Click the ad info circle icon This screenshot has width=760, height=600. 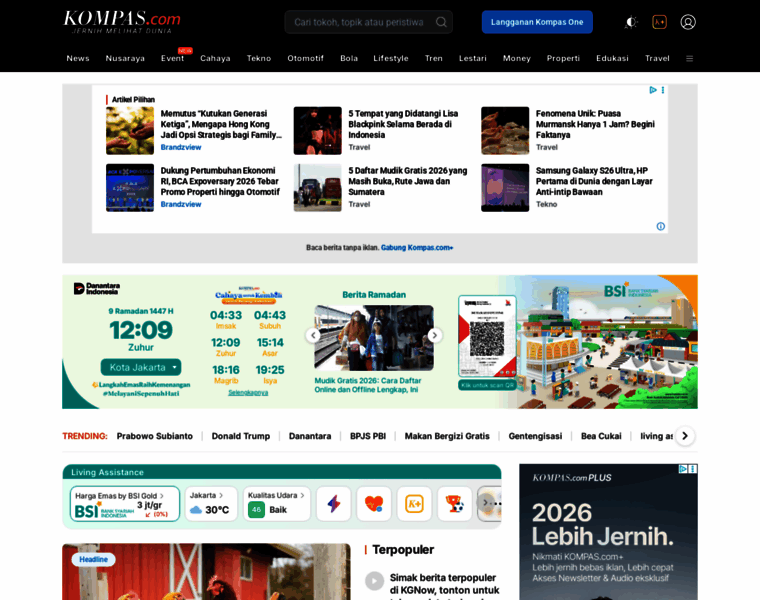click(661, 226)
